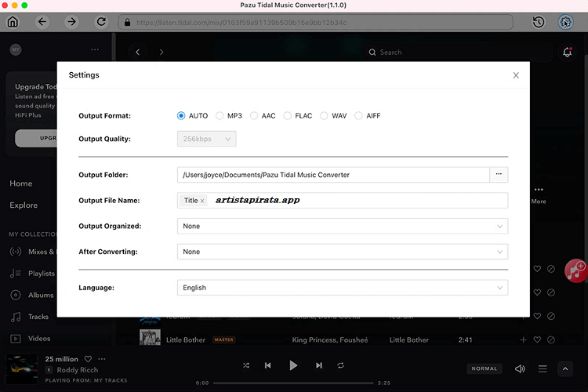Open Albums in My Collection sidebar
This screenshot has height=392, width=588.
pos(41,296)
